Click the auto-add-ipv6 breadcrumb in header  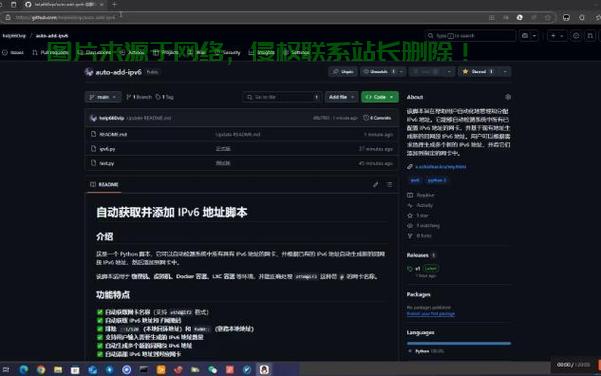coord(52,36)
